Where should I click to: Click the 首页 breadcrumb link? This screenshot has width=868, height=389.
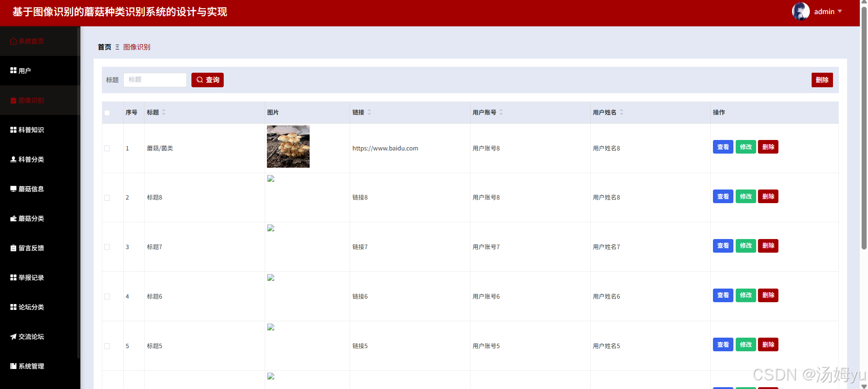(x=105, y=47)
